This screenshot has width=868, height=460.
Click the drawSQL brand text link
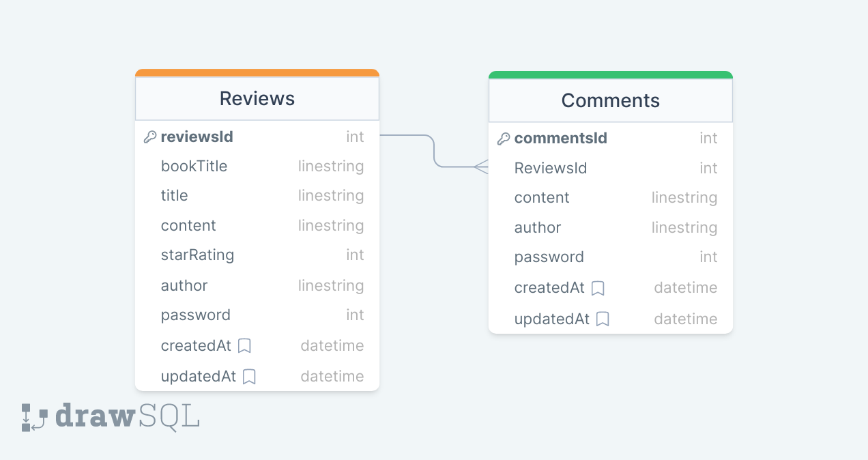pyautogui.click(x=127, y=416)
